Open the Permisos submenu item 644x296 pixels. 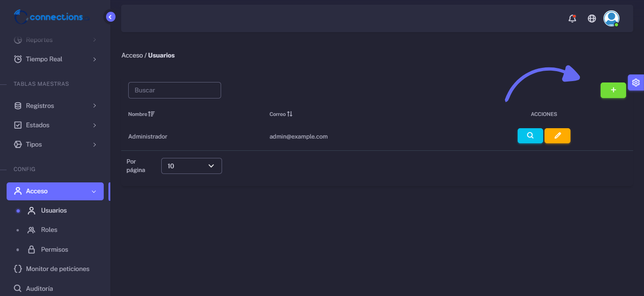tap(55, 249)
